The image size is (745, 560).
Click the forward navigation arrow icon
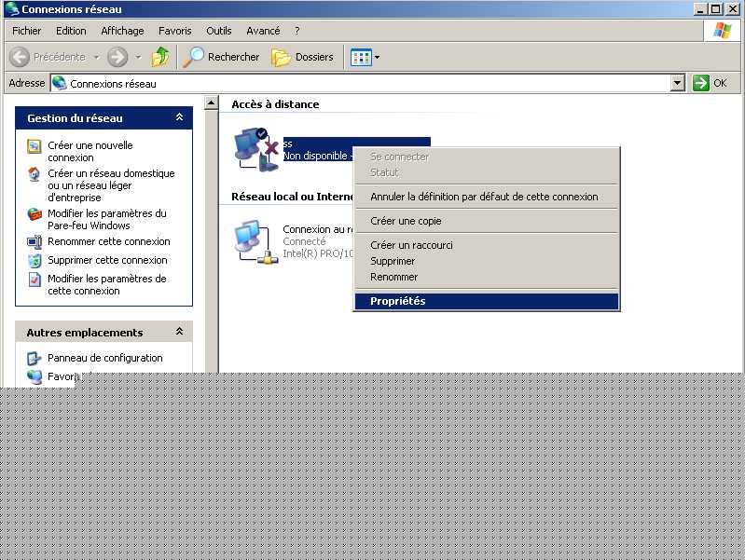(x=117, y=57)
